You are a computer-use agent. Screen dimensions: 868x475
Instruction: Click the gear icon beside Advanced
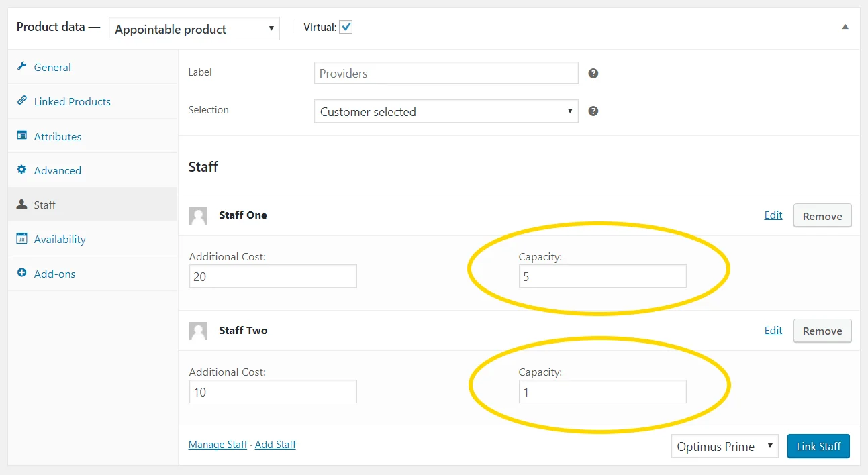click(21, 170)
